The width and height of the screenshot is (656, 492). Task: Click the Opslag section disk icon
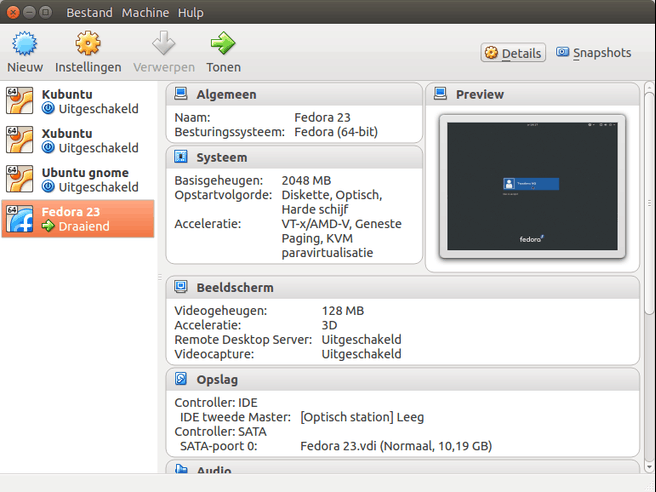[x=181, y=379]
